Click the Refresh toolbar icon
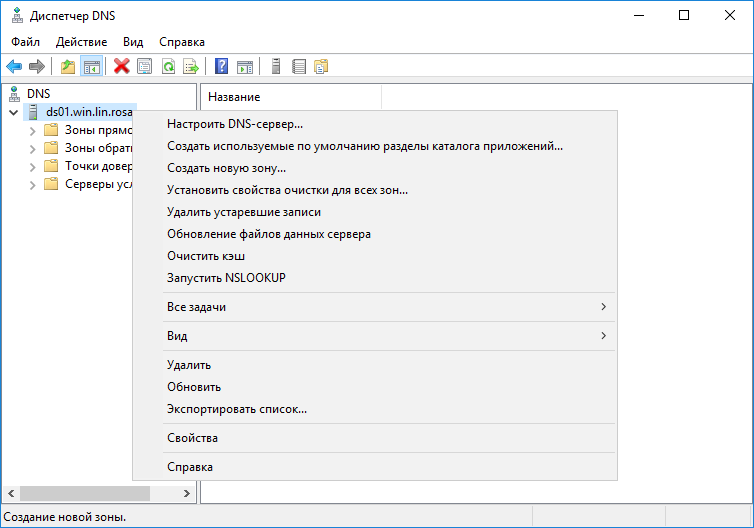The width and height of the screenshot is (754, 528). [x=168, y=67]
